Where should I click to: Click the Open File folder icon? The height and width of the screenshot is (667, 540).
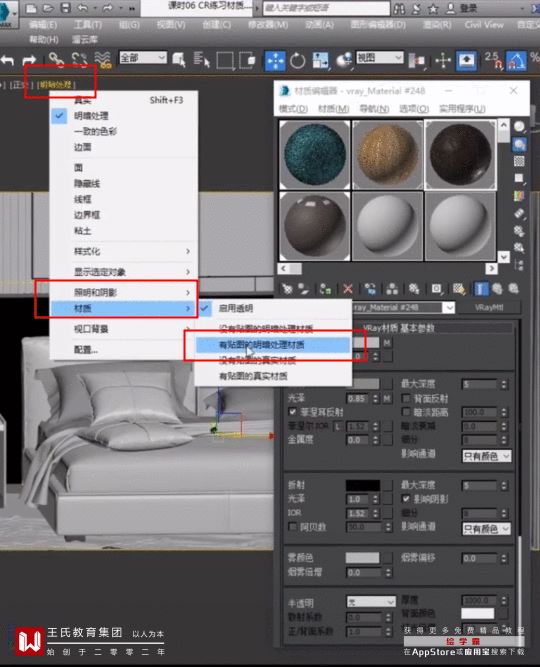[x=48, y=8]
